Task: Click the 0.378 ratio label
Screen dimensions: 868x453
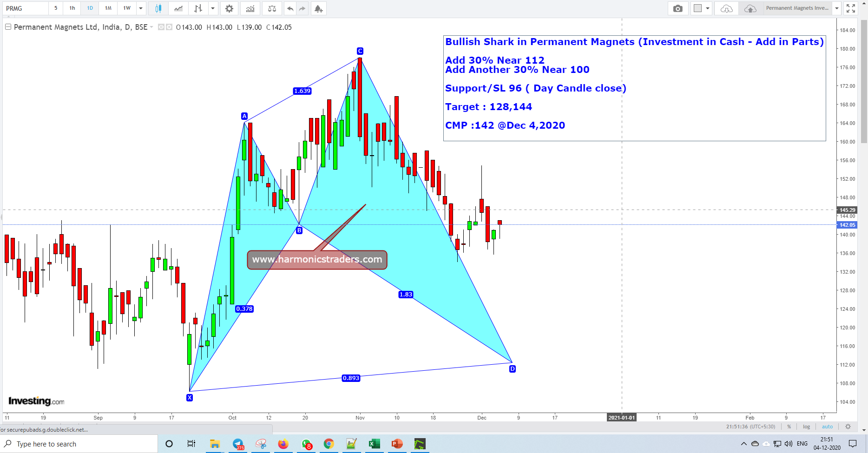Action: coord(244,309)
